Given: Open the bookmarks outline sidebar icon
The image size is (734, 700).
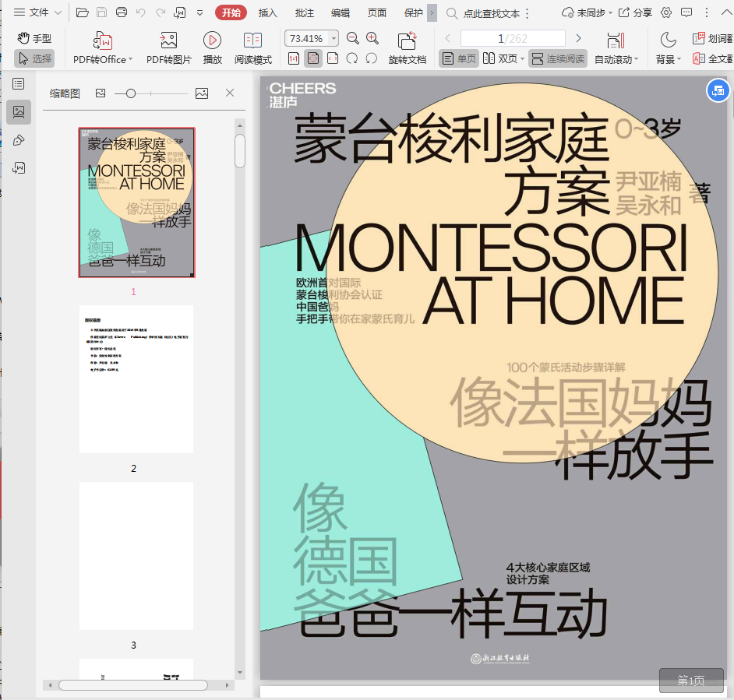Looking at the screenshot, I should pos(19,84).
